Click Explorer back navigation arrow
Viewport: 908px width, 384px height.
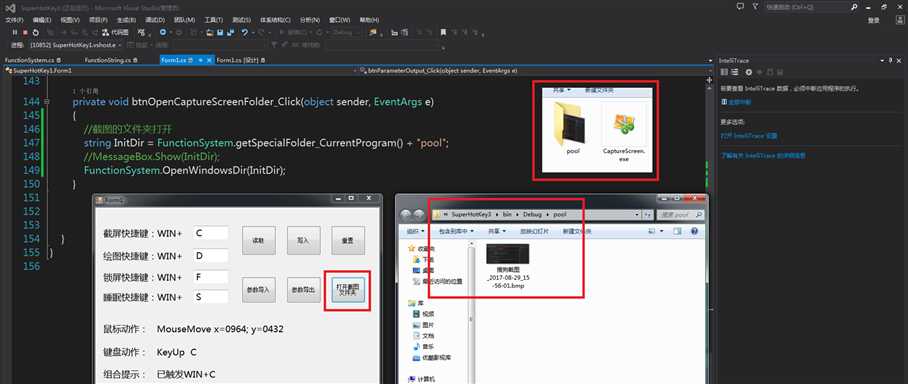click(405, 214)
